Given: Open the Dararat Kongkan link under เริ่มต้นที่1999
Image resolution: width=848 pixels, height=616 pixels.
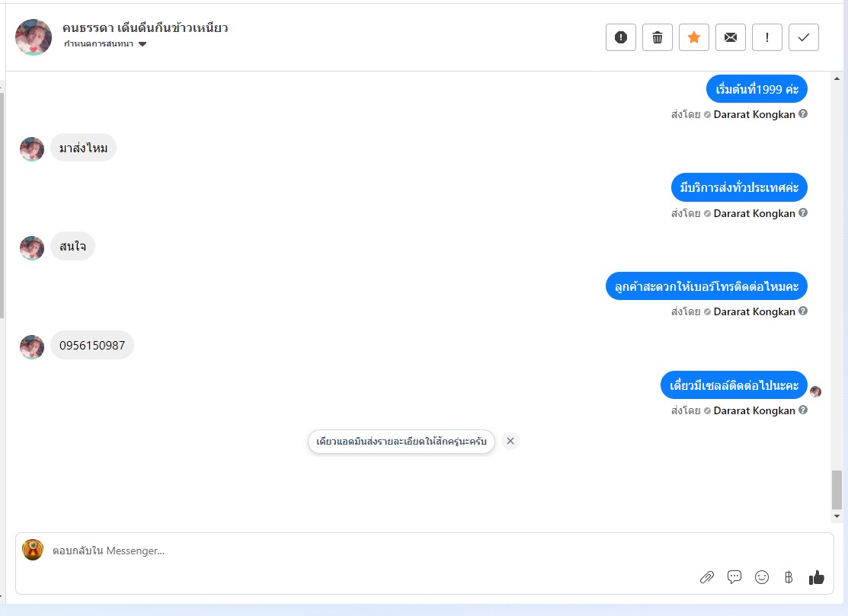Looking at the screenshot, I should click(x=754, y=114).
